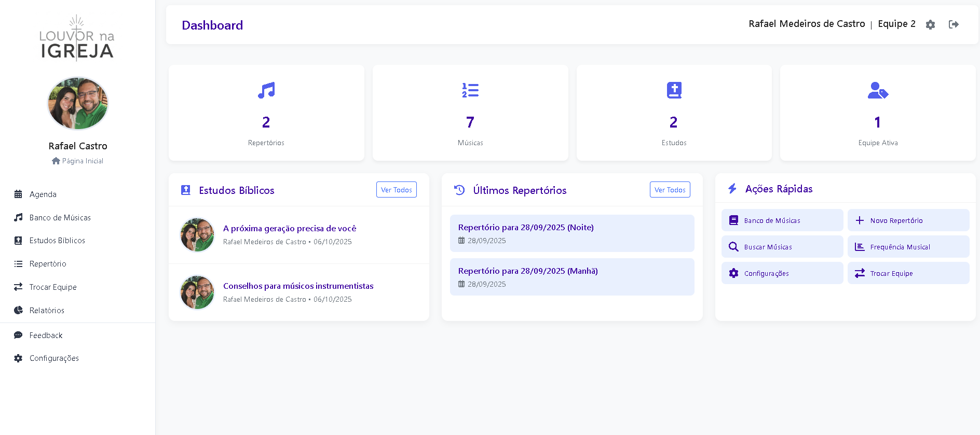980x435 pixels.
Task: Go to Repertório in sidebar menu
Action: coord(48,264)
